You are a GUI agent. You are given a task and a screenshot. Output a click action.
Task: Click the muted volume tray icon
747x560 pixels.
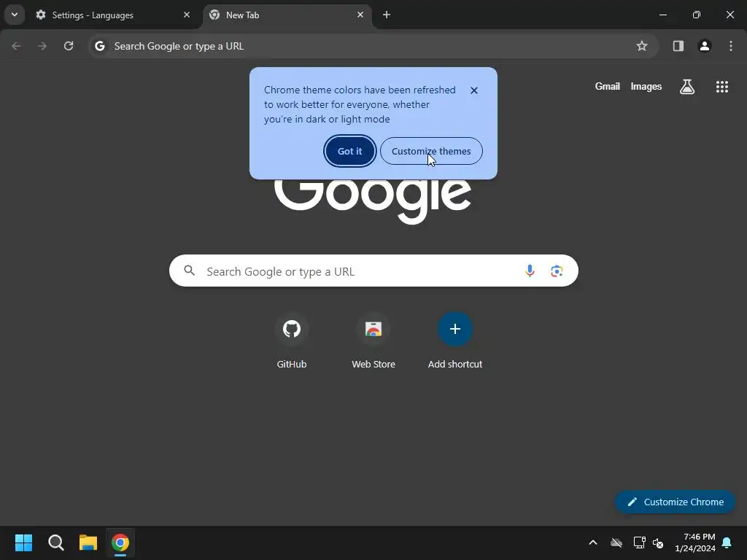click(x=658, y=542)
